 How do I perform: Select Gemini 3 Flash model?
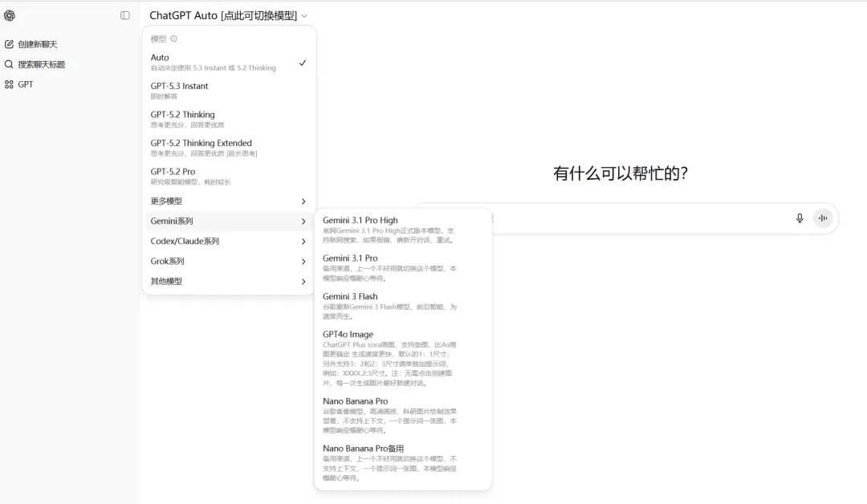[x=402, y=306]
